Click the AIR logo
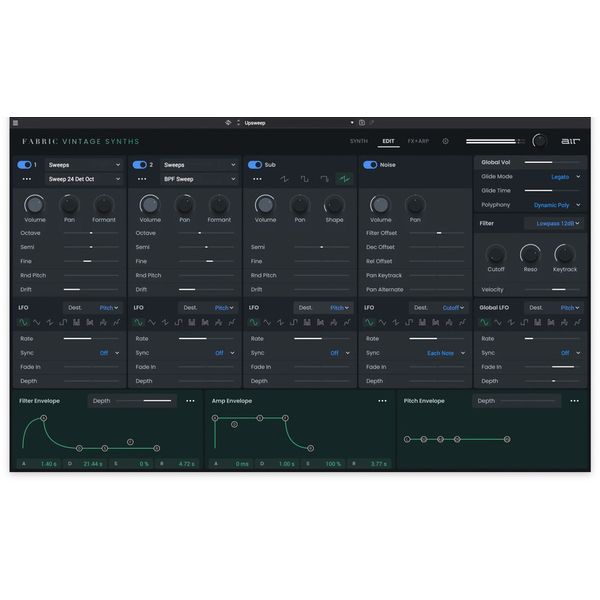Viewport: 600px width, 600px height. (571, 141)
